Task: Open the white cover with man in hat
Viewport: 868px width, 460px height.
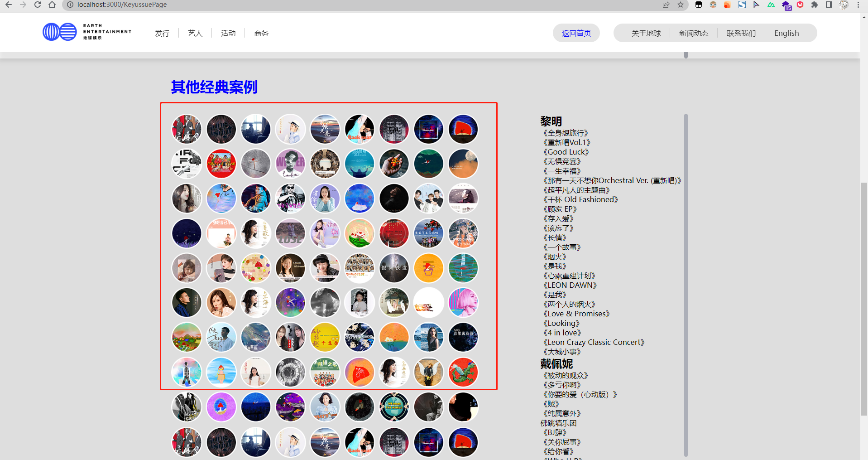Action: point(290,129)
